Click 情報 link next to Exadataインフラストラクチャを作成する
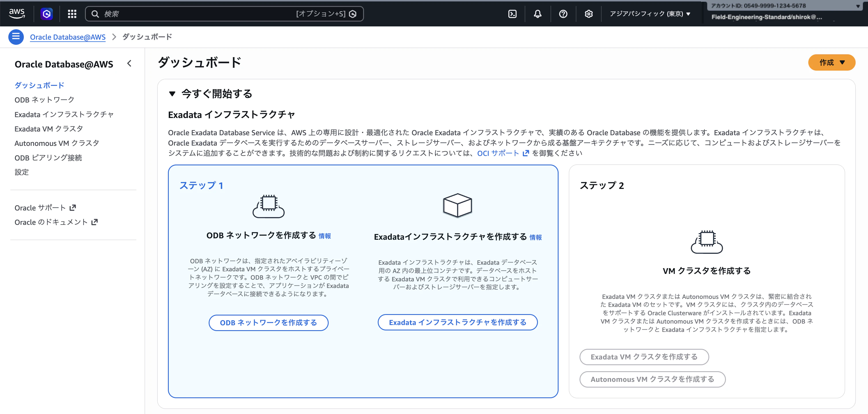 (x=536, y=237)
